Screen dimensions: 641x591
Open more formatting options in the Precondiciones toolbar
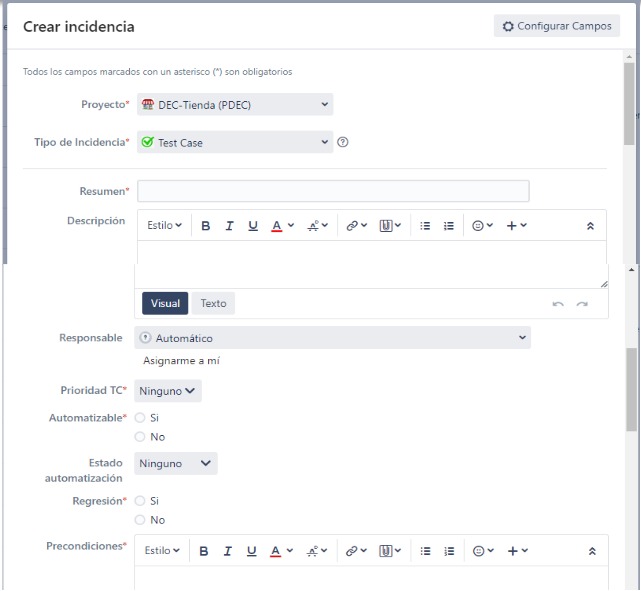click(316, 551)
